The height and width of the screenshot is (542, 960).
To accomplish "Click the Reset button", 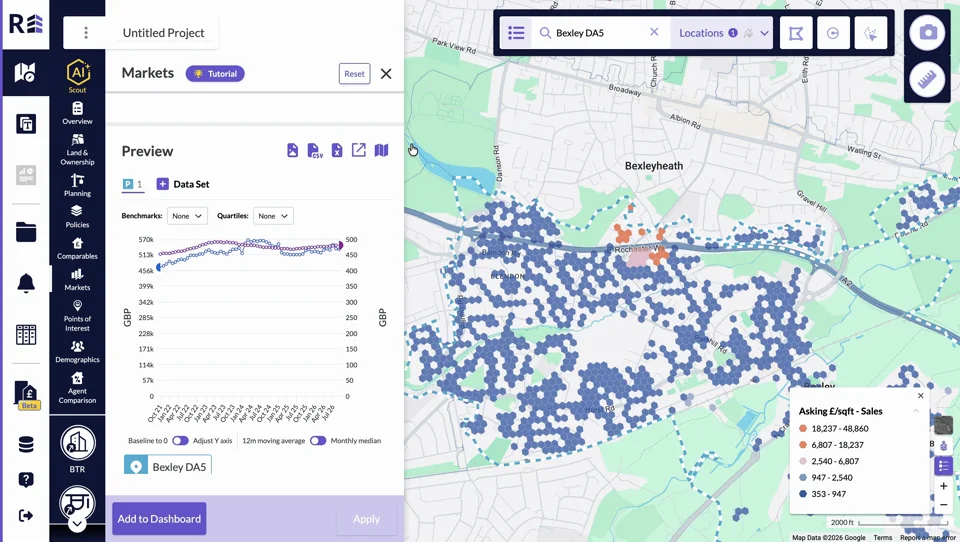I will [x=354, y=73].
